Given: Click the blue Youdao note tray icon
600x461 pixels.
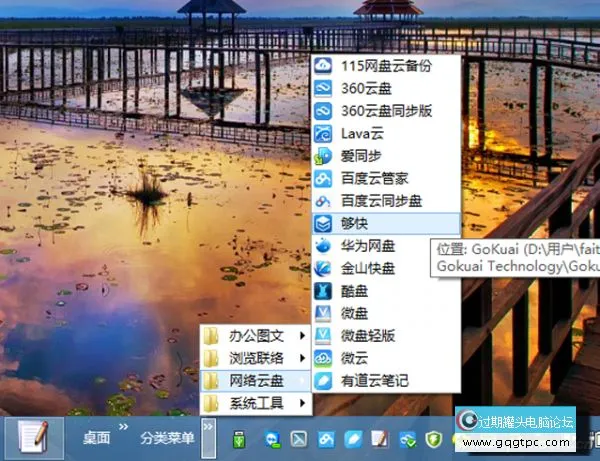Looking at the screenshot, I should click(353, 440).
